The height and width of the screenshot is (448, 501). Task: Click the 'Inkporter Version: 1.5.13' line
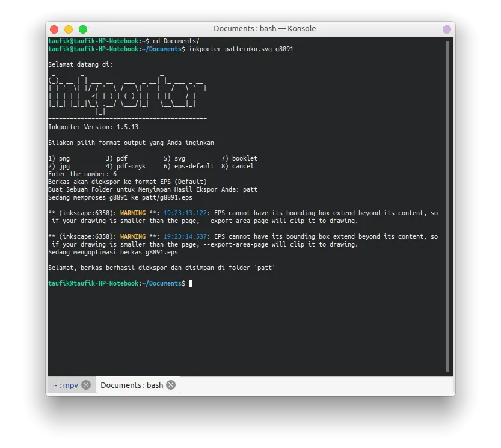[93, 127]
